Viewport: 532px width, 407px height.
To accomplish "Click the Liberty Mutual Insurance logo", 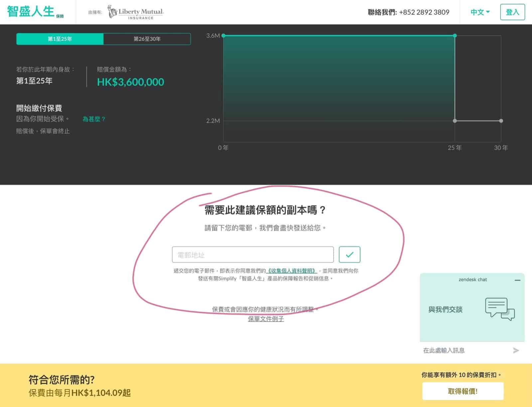I will click(136, 12).
